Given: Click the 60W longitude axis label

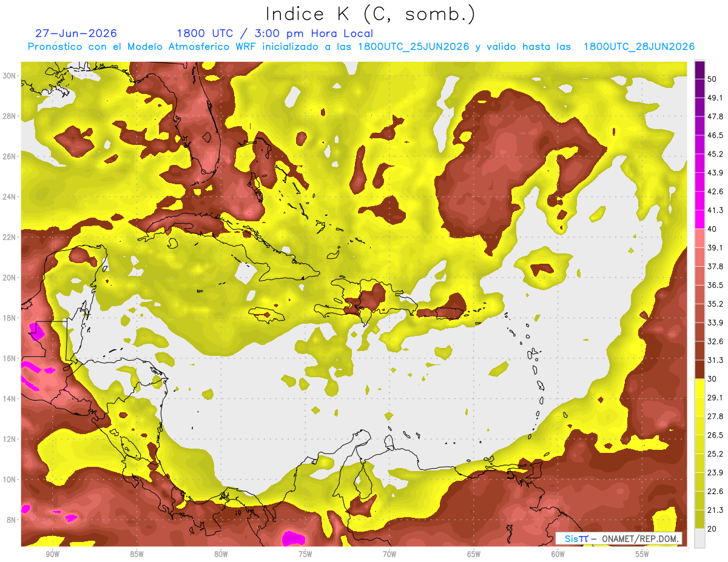Looking at the screenshot, I should tap(558, 555).
